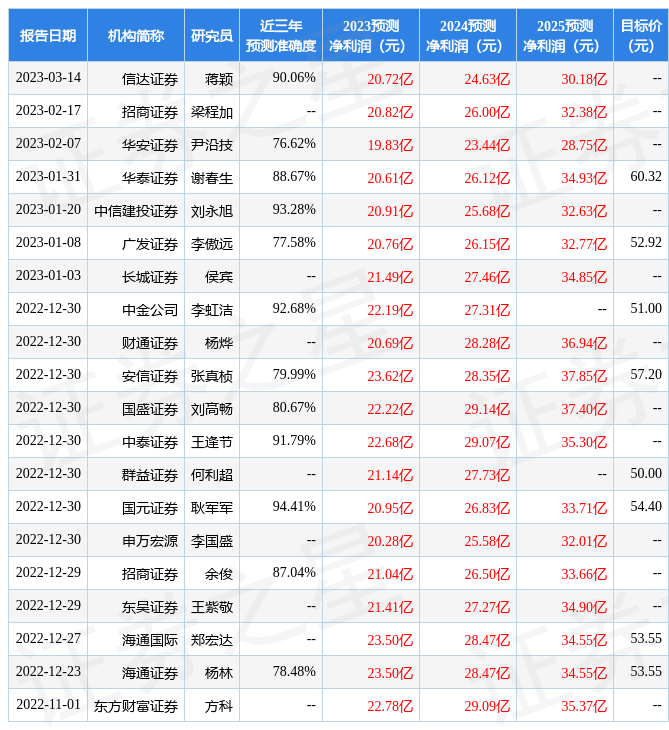Select the accuracy value 78.48%

294,672
